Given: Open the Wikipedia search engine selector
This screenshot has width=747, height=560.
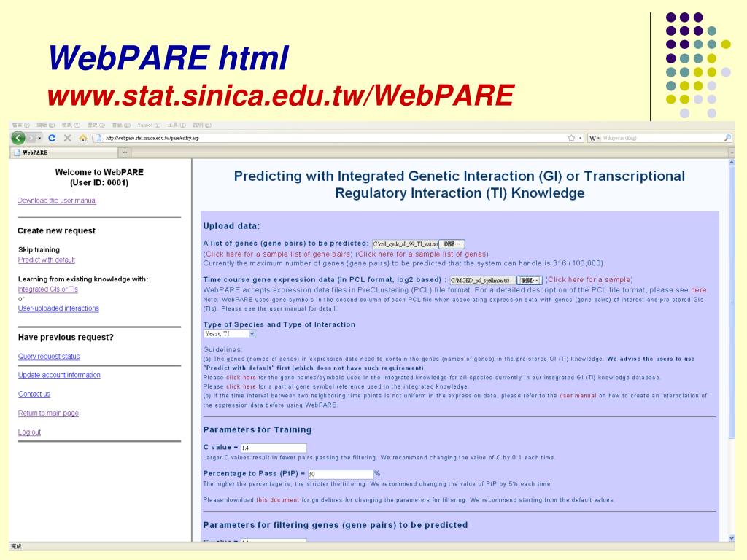Looking at the screenshot, I should [x=594, y=138].
